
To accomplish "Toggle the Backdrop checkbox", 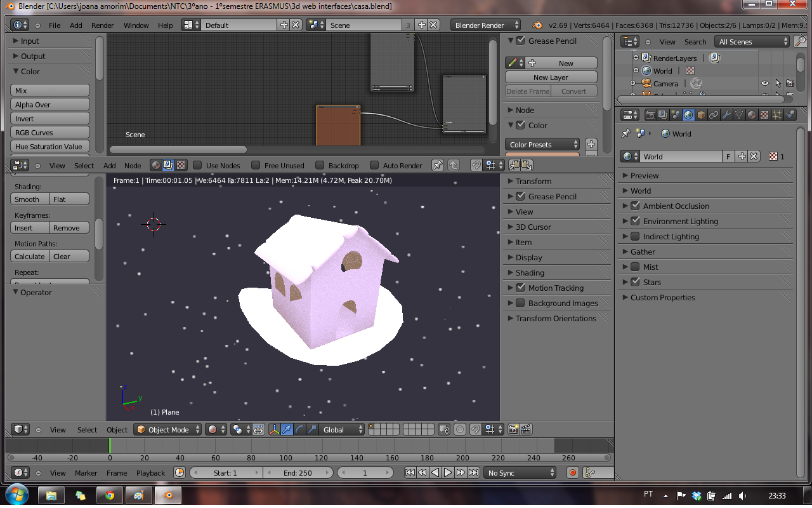I will (320, 165).
